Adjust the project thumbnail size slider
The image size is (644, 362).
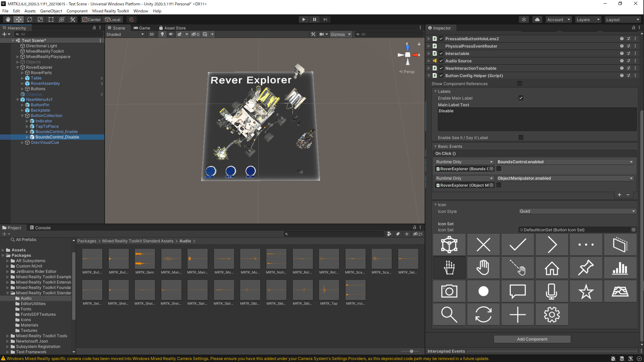411,351
